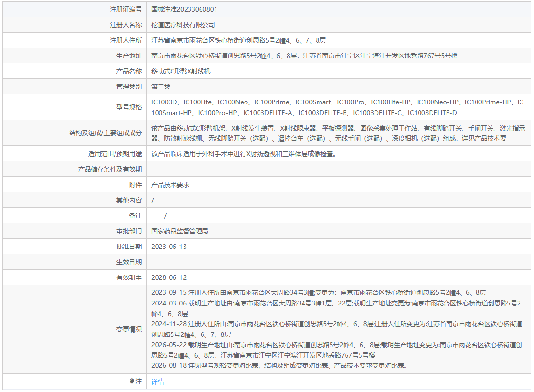Click the registrant address ending 4、6、7、8层
The width and height of the screenshot is (534, 392).
point(238,40)
